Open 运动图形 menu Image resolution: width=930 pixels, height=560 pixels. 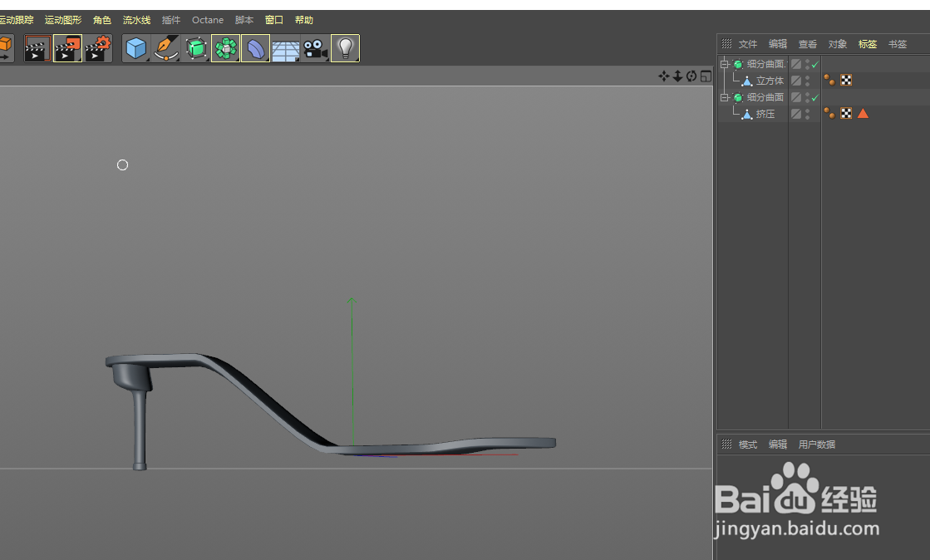pyautogui.click(x=63, y=20)
